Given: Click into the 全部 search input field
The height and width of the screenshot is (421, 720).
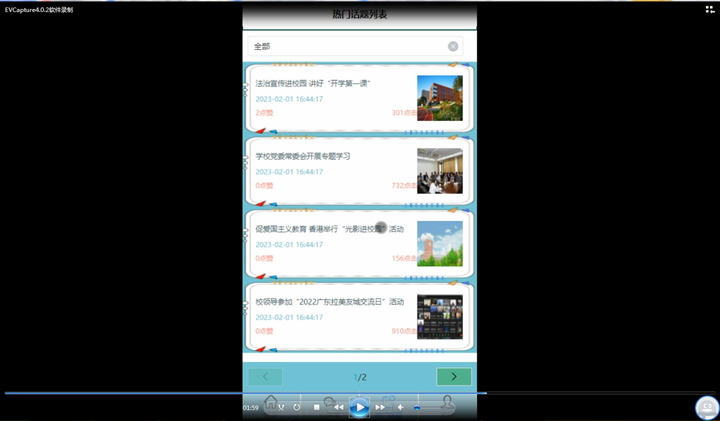Looking at the screenshot, I should pos(355,46).
